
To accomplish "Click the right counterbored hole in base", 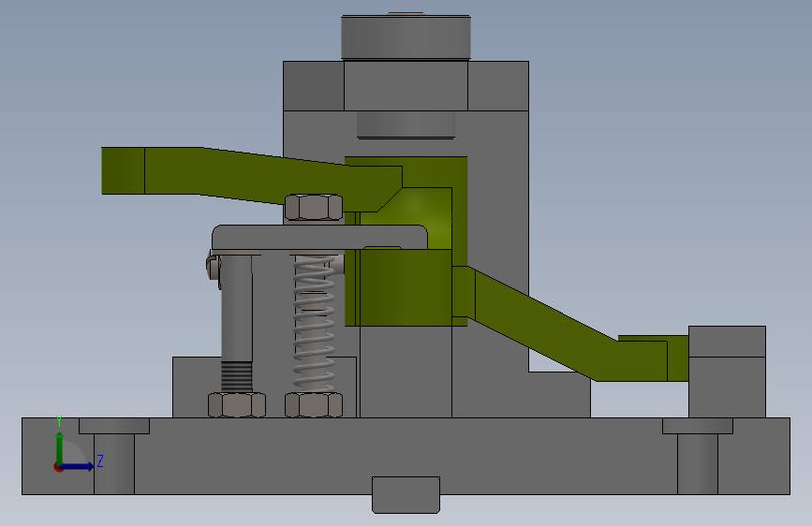I will 698,456.
